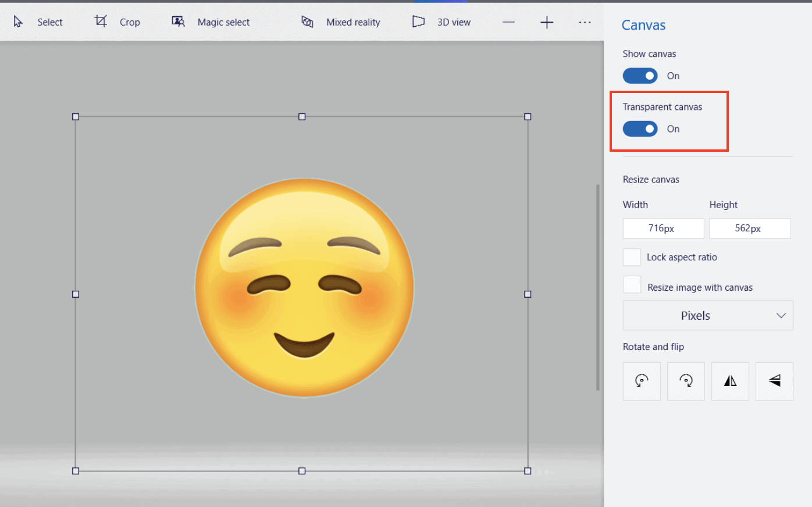Screen dimensions: 812x507
Task: Disable the Transparent canvas toggle
Action: click(640, 128)
